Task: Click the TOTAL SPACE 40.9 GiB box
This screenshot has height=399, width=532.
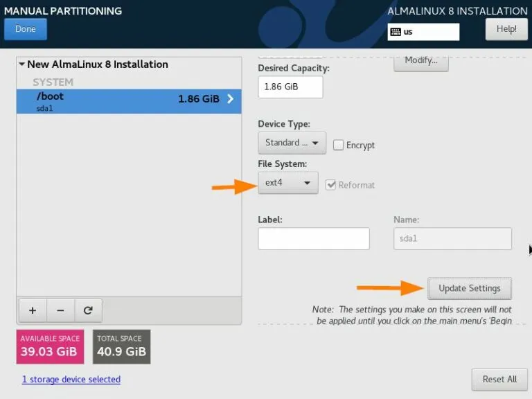Action: 121,347
